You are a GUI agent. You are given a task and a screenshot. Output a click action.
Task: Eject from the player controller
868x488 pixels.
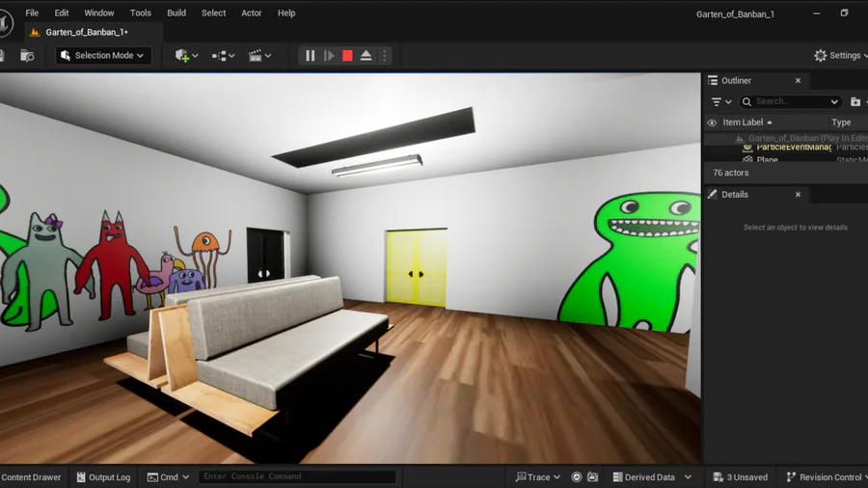coord(366,55)
